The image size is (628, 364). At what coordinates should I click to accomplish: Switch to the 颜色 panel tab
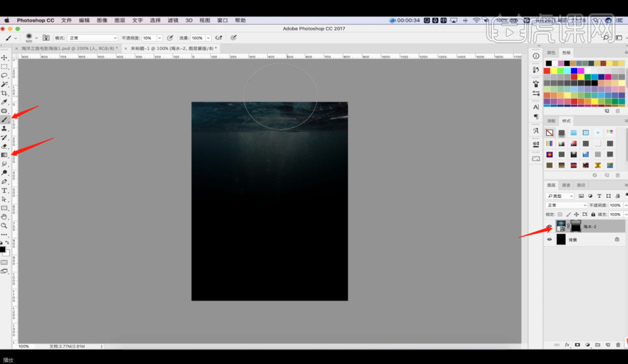551,53
